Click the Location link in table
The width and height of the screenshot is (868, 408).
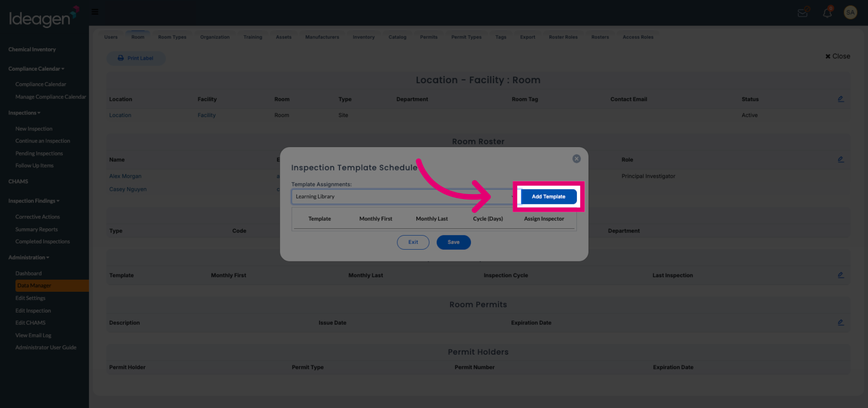click(x=120, y=115)
